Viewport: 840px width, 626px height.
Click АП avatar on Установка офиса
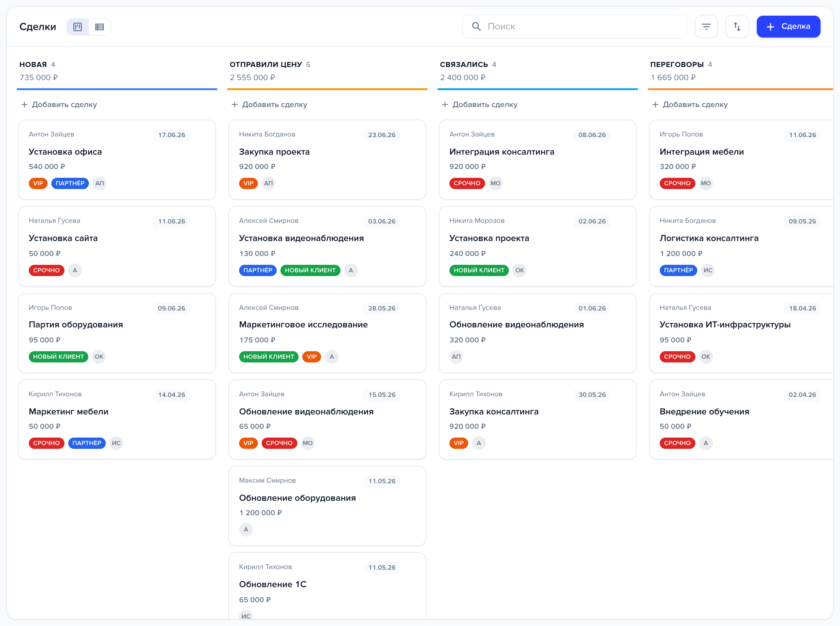(100, 183)
